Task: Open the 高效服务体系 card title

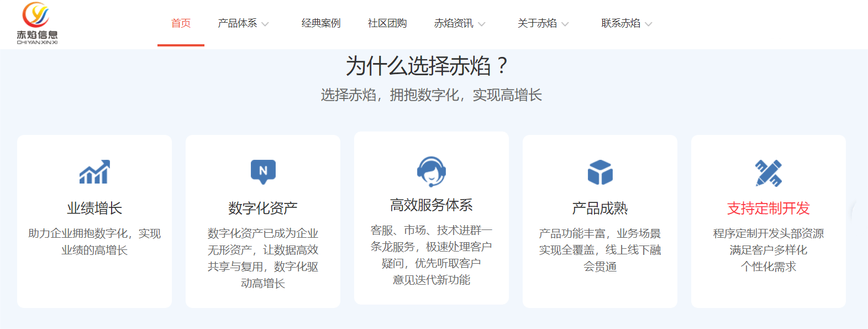Action: (432, 205)
